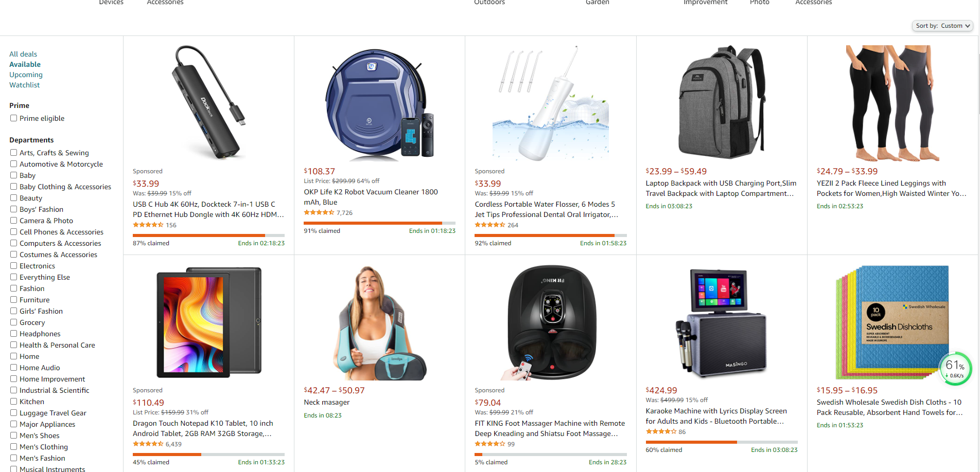The height and width of the screenshot is (472, 980).
Task: Open the Sort by Custom dropdown
Action: [x=942, y=26]
